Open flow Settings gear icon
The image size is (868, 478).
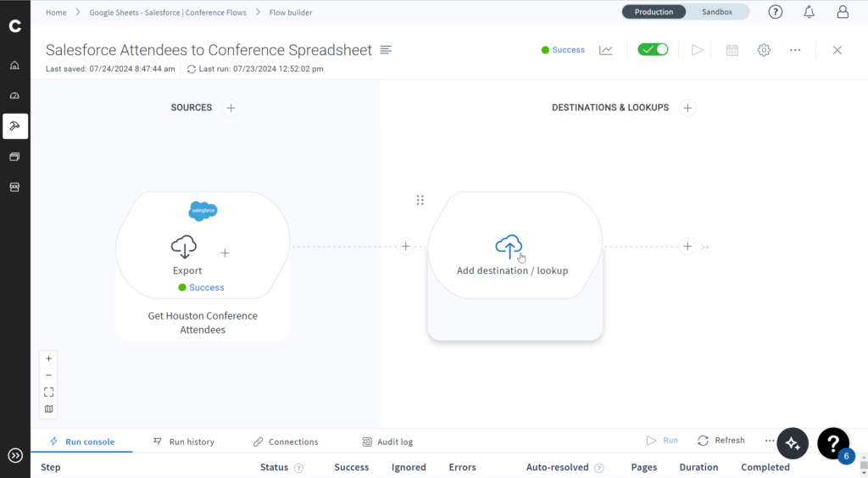[764, 50]
